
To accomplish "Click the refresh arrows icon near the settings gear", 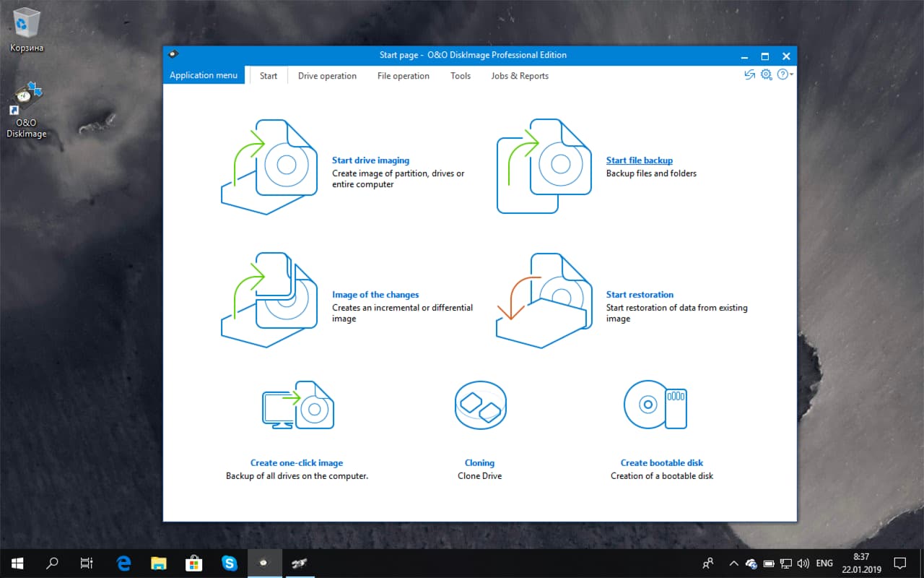I will point(749,74).
